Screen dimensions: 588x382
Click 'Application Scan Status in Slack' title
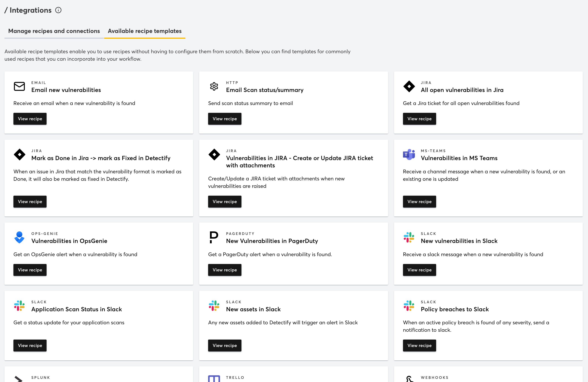[x=77, y=309]
